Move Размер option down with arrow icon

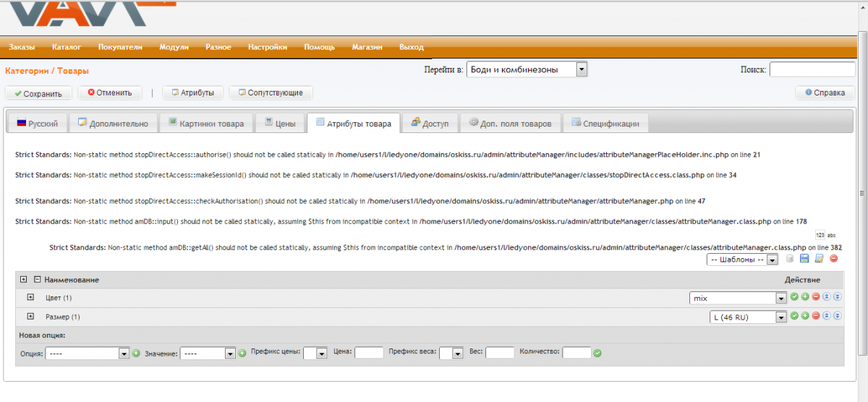click(838, 316)
